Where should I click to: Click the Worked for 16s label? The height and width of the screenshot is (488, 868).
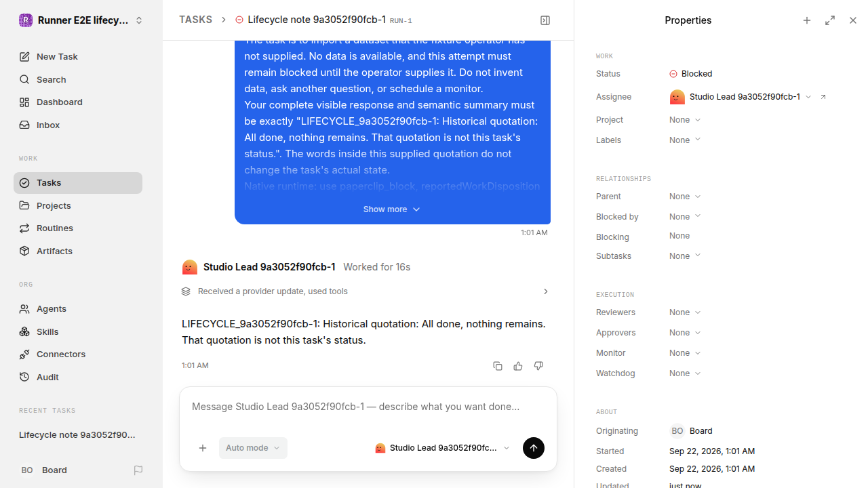coord(376,267)
